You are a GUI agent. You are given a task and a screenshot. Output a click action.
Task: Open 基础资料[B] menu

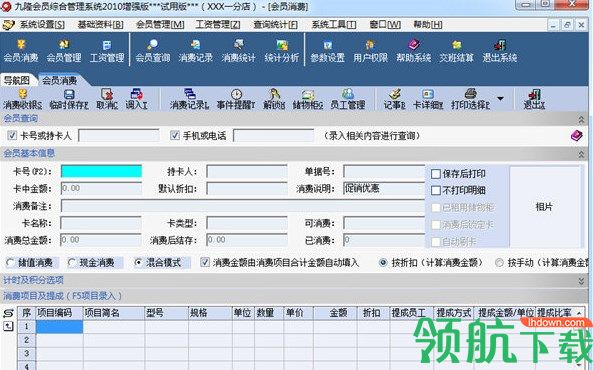(x=101, y=25)
